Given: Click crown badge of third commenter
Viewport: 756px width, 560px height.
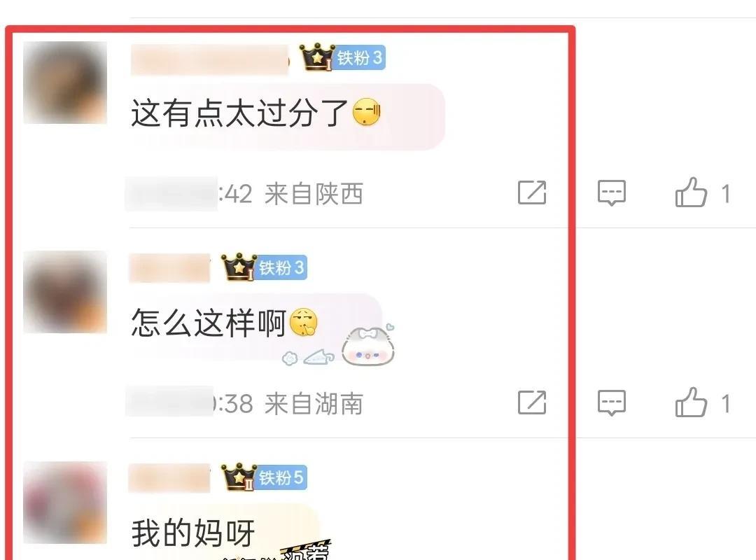Looking at the screenshot, I should click(x=239, y=477).
